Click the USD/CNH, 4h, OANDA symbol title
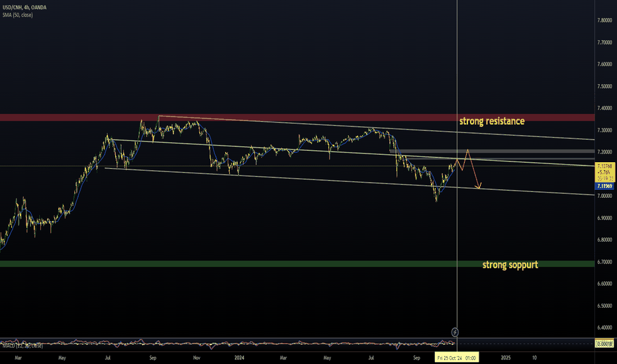 click(x=24, y=7)
